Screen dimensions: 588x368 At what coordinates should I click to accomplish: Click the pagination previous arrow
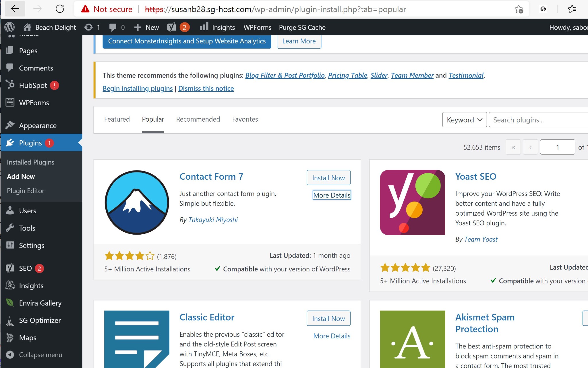530,147
